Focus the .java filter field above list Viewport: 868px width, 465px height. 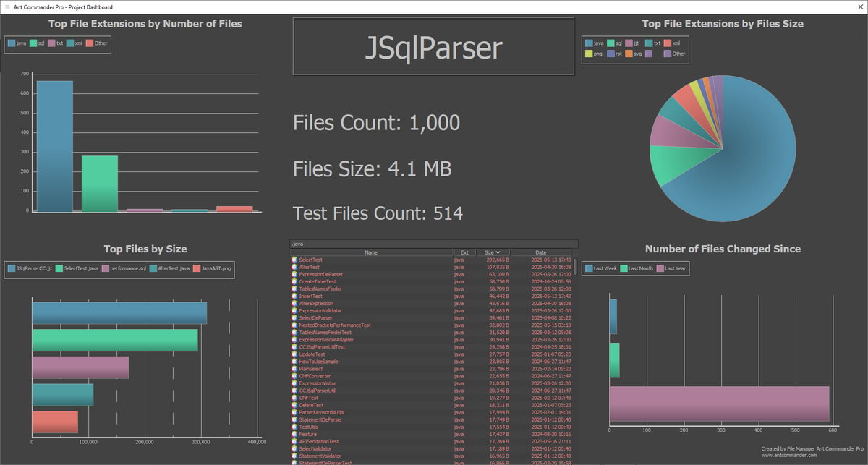coord(434,244)
